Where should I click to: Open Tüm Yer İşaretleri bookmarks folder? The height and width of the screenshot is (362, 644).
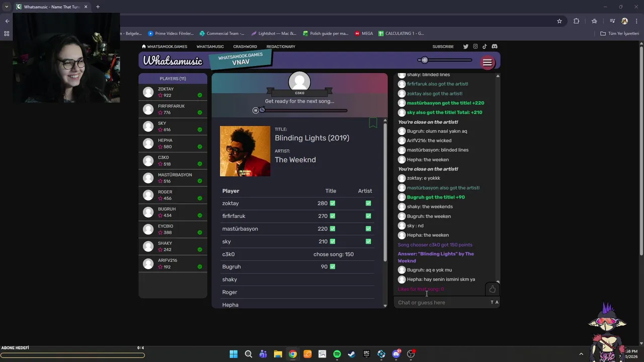[x=619, y=34]
